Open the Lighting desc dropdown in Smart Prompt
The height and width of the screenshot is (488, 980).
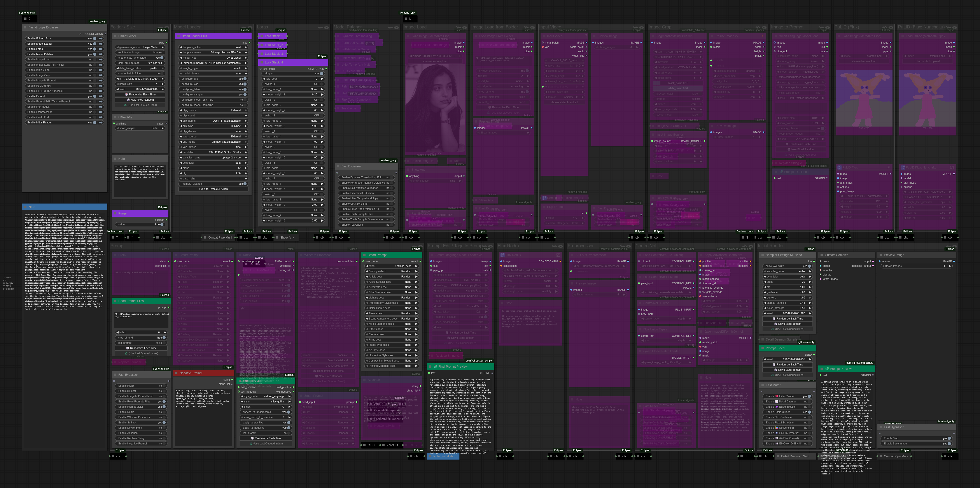pos(392,298)
